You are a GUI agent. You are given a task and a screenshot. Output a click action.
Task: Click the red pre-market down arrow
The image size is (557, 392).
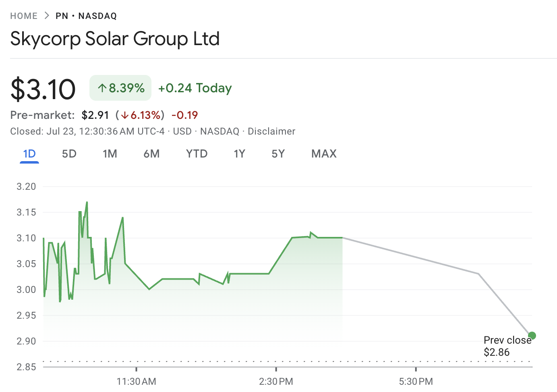click(x=125, y=115)
